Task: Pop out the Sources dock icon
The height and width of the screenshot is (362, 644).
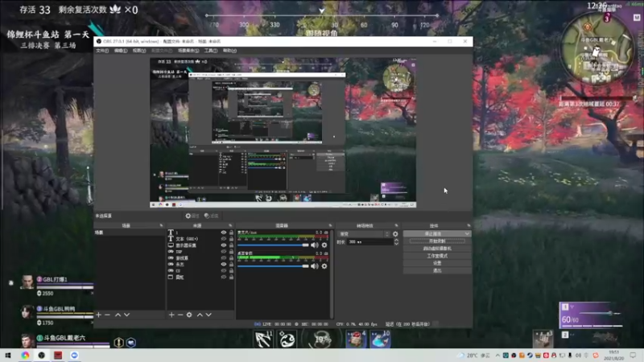Action: pyautogui.click(x=230, y=225)
